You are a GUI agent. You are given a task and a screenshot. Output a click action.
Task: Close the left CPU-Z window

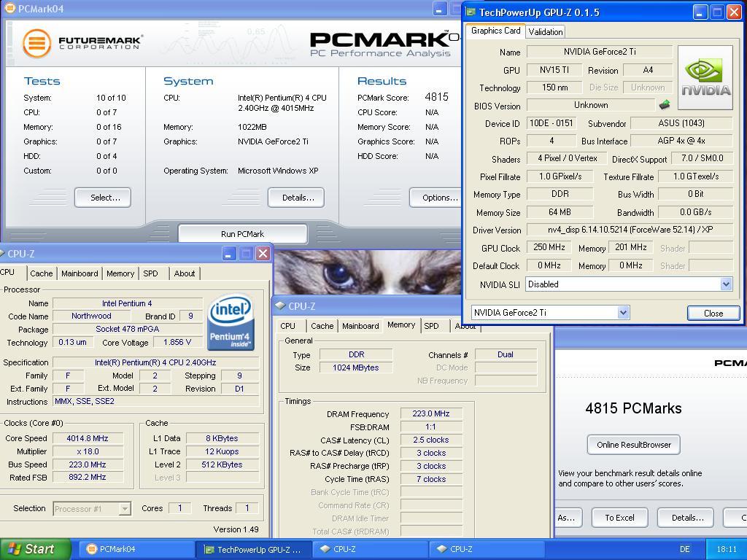tap(263, 253)
